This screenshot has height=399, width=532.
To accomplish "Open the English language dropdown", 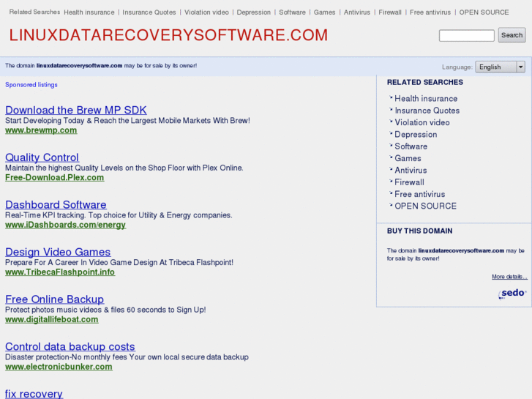I will pyautogui.click(x=500, y=67).
